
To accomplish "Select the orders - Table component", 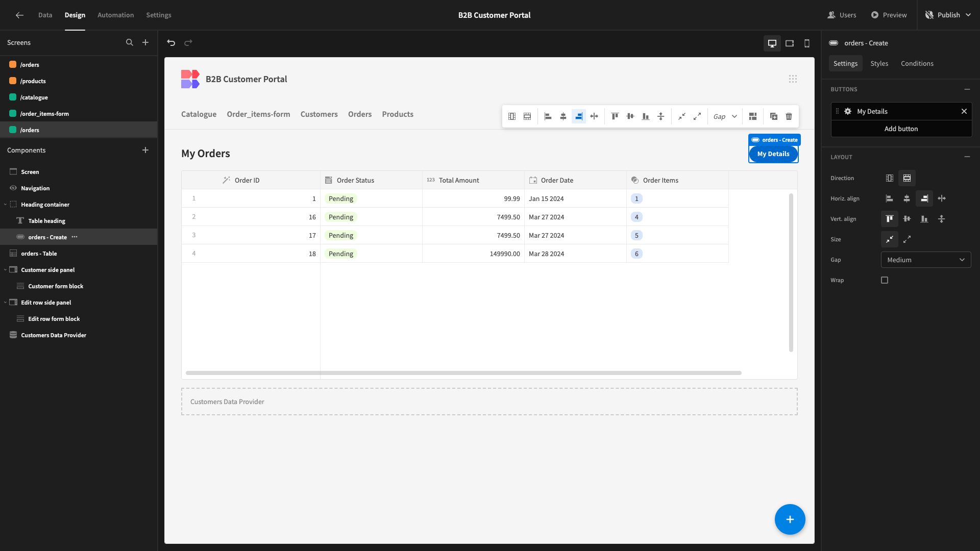I will point(79,254).
